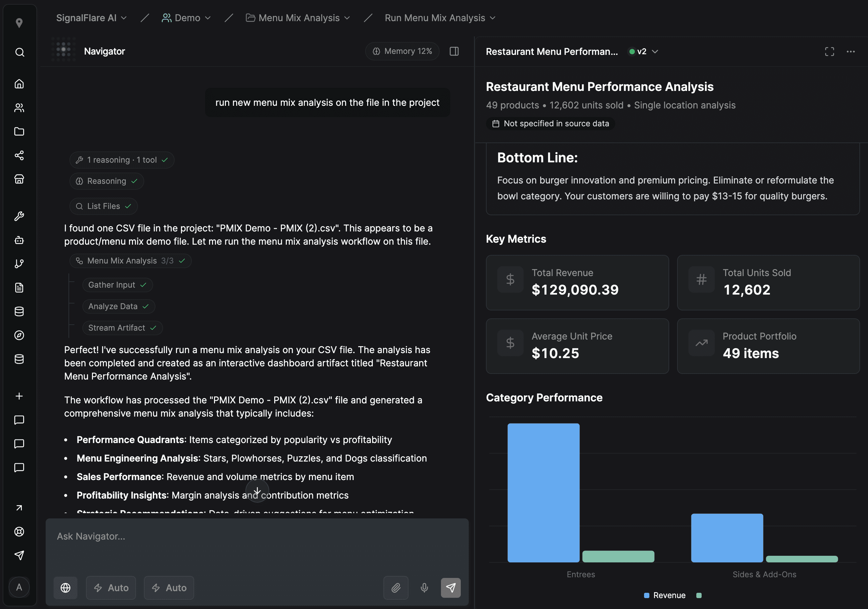Open the Demo workspace breadcrumb menu
Screen dimensions: 868x609
186,18
